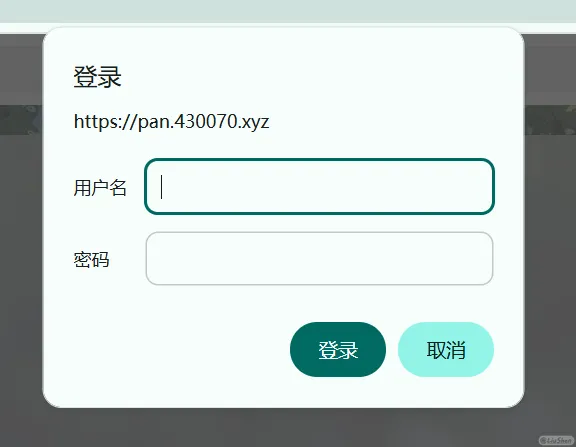Click the dimmed page area right of dialog
The image size is (576, 447).
(x=551, y=257)
